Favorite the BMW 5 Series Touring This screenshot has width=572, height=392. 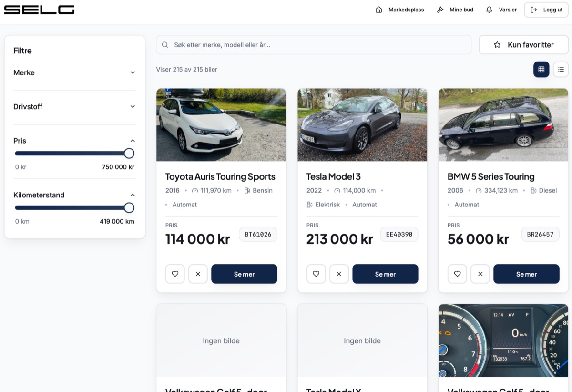tap(457, 274)
